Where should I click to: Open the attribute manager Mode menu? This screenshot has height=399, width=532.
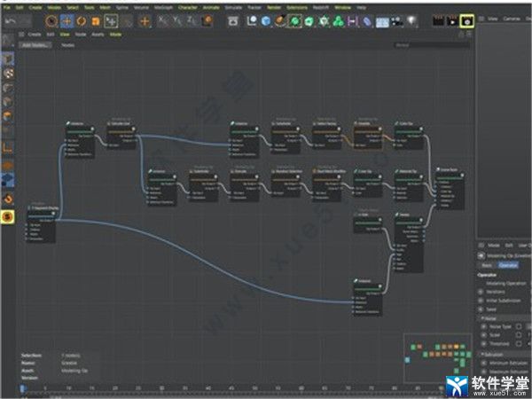coord(494,245)
